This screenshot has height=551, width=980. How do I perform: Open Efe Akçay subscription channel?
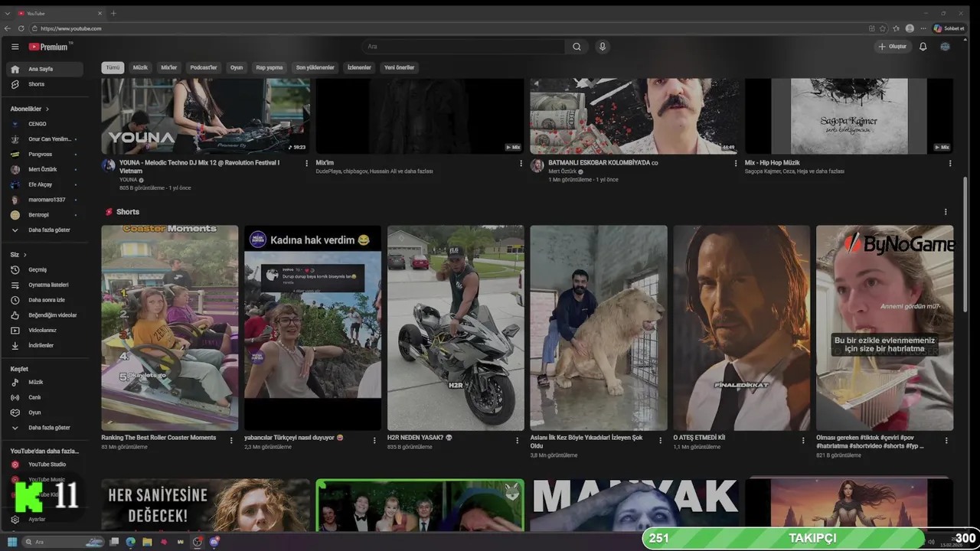(46, 184)
